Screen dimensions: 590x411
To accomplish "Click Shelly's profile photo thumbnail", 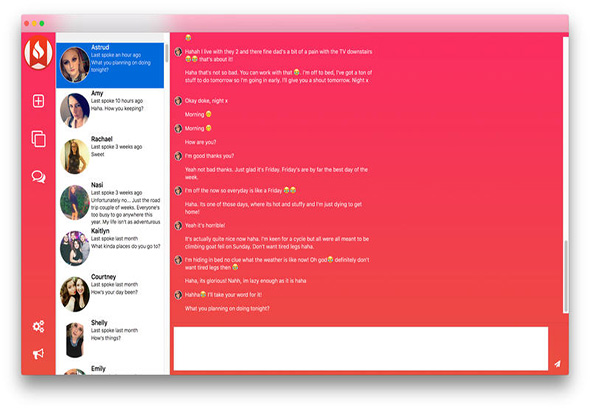I will (75, 340).
